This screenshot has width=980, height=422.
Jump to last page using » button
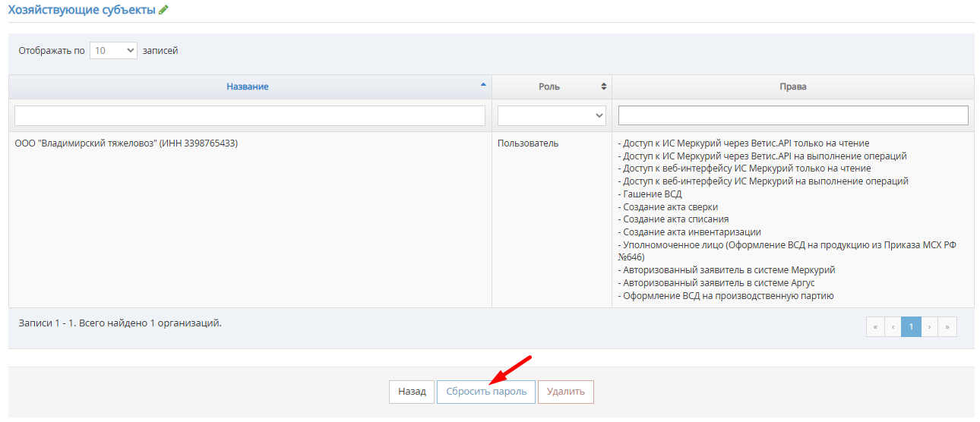coord(947,326)
